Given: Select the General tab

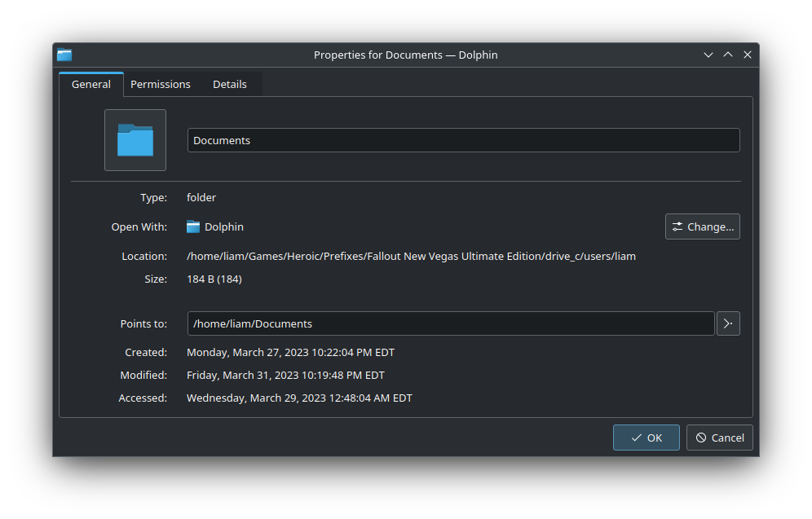Looking at the screenshot, I should coord(90,84).
